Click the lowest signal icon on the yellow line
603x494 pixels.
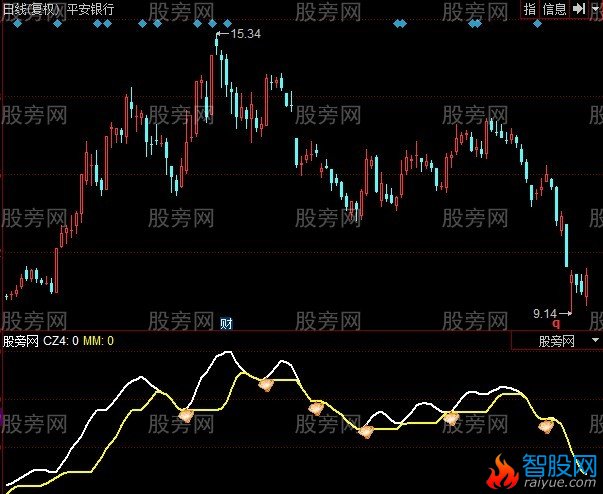pos(366,431)
